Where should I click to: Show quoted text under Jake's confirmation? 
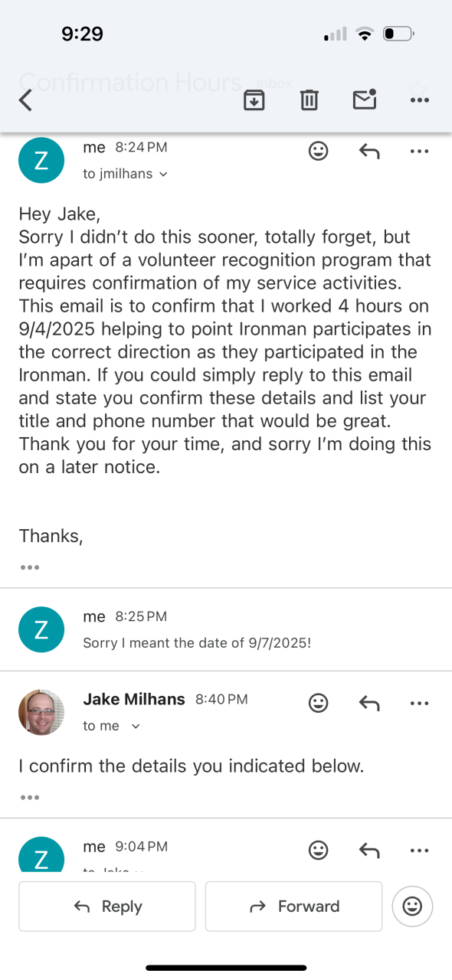pos(29,797)
